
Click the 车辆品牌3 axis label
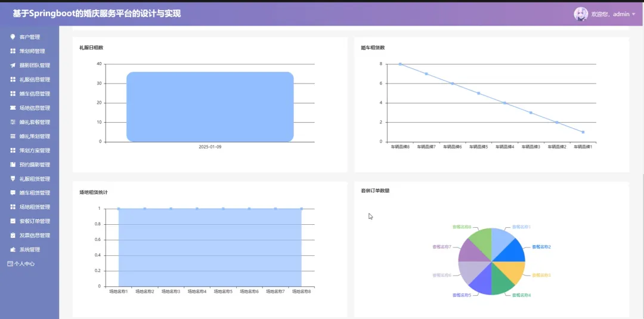click(x=531, y=147)
